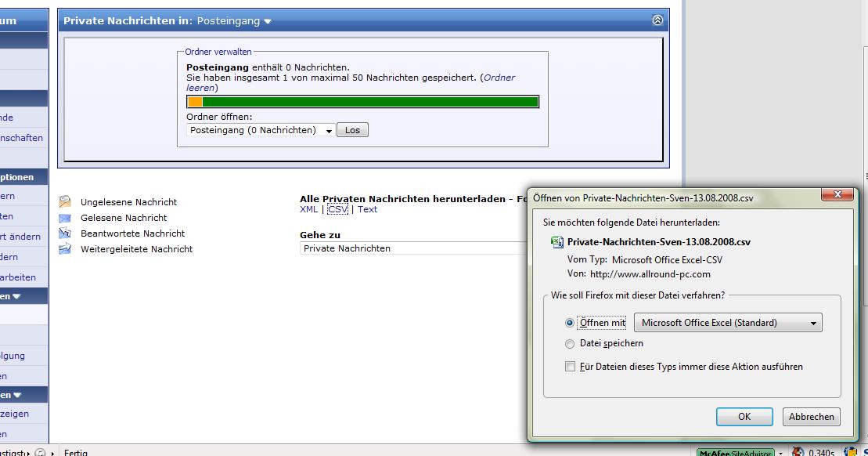Click the Weitergeleitete Nachricht envelope icon
Viewport: 868px width, 456px height.
65,249
